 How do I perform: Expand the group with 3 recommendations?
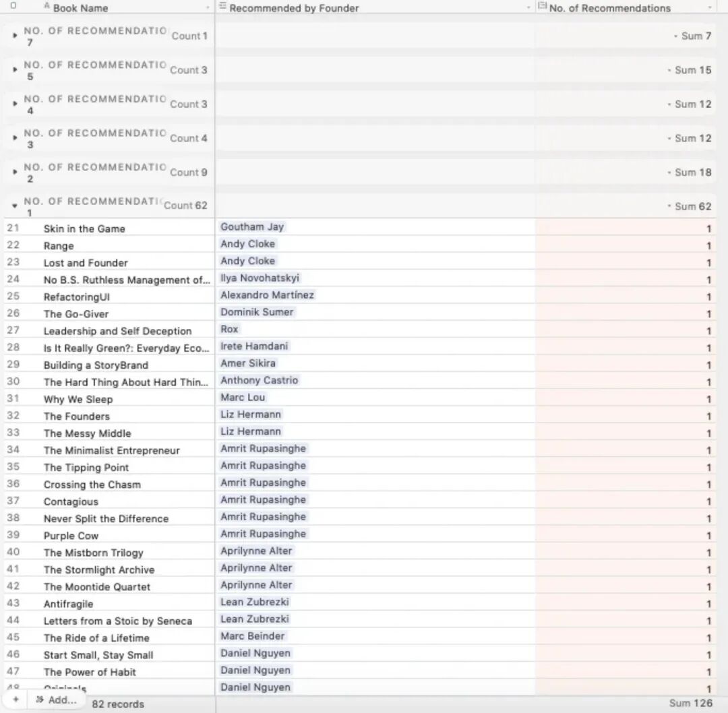point(15,138)
